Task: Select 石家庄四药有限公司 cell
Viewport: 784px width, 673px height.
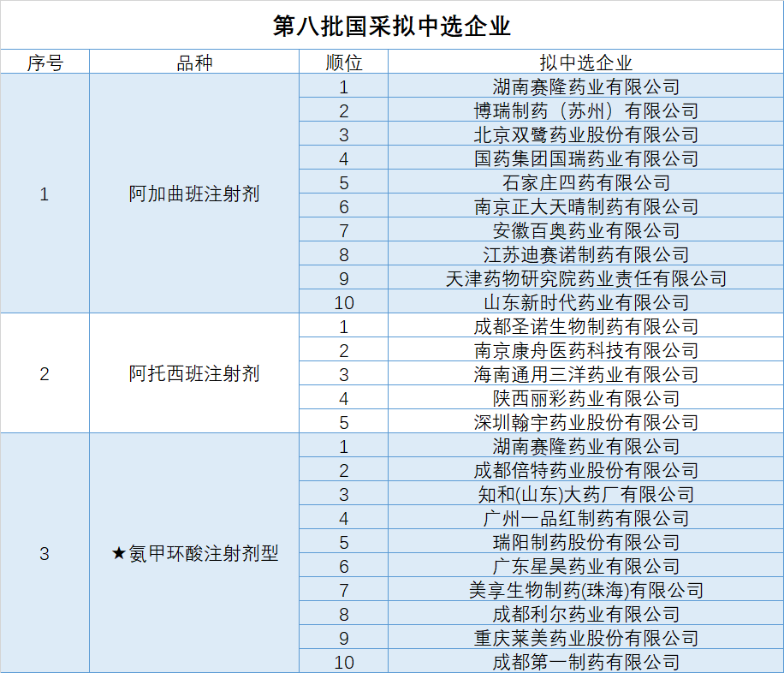Action: 585,182
